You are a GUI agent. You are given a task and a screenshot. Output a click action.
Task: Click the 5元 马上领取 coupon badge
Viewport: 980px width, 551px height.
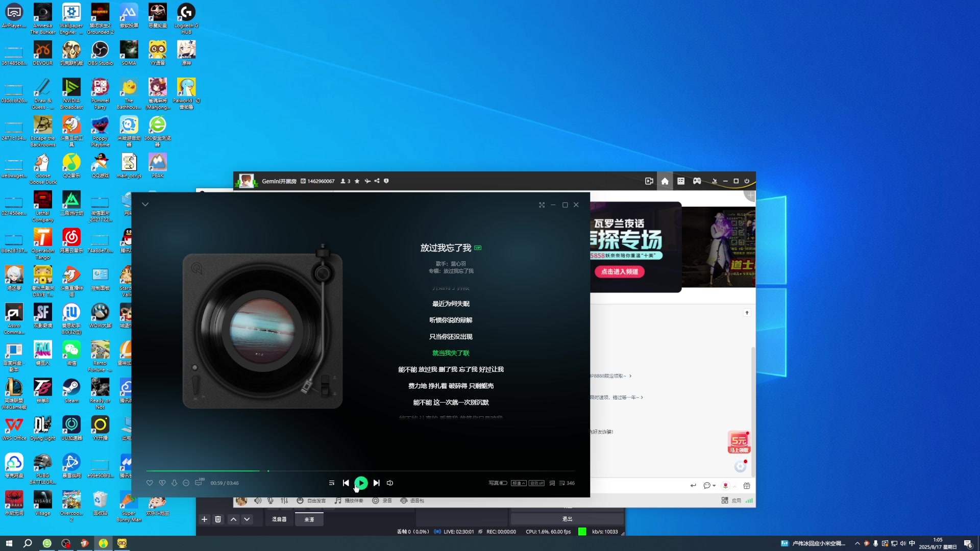click(739, 442)
